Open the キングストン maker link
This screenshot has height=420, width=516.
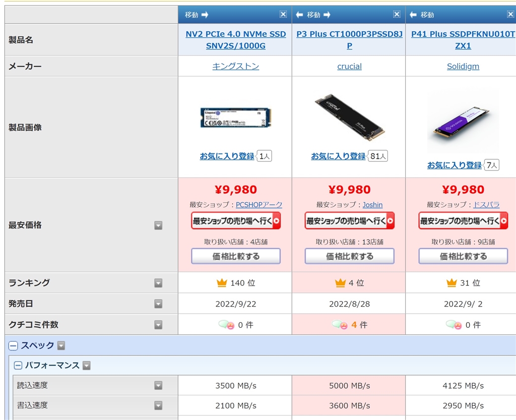[236, 67]
